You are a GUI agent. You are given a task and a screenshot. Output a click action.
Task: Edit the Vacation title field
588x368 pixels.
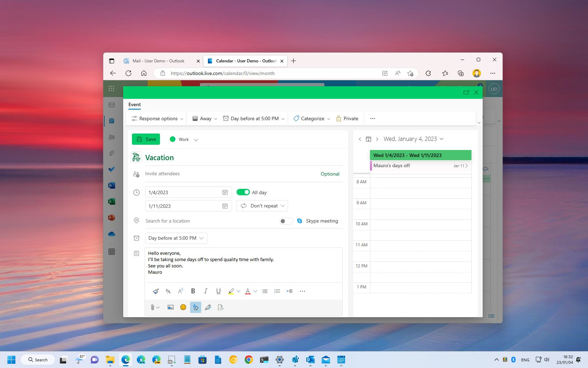pyautogui.click(x=244, y=157)
